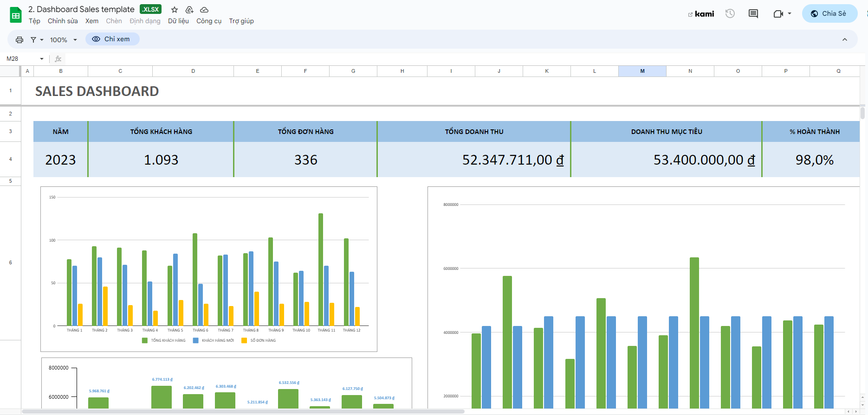Image resolution: width=868 pixels, height=415 pixels.
Task: Click the Chỉ xem view-only button
Action: click(x=112, y=39)
